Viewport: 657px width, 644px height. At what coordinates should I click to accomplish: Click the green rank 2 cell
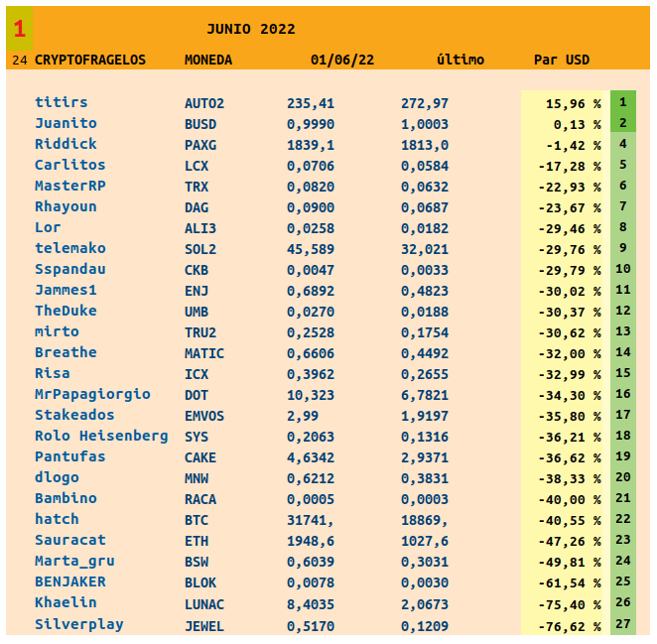(x=622, y=123)
